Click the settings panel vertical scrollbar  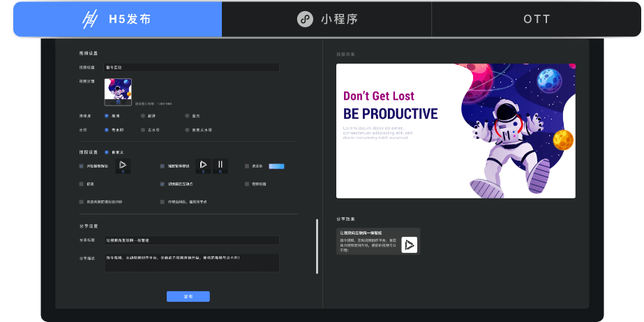317,247
